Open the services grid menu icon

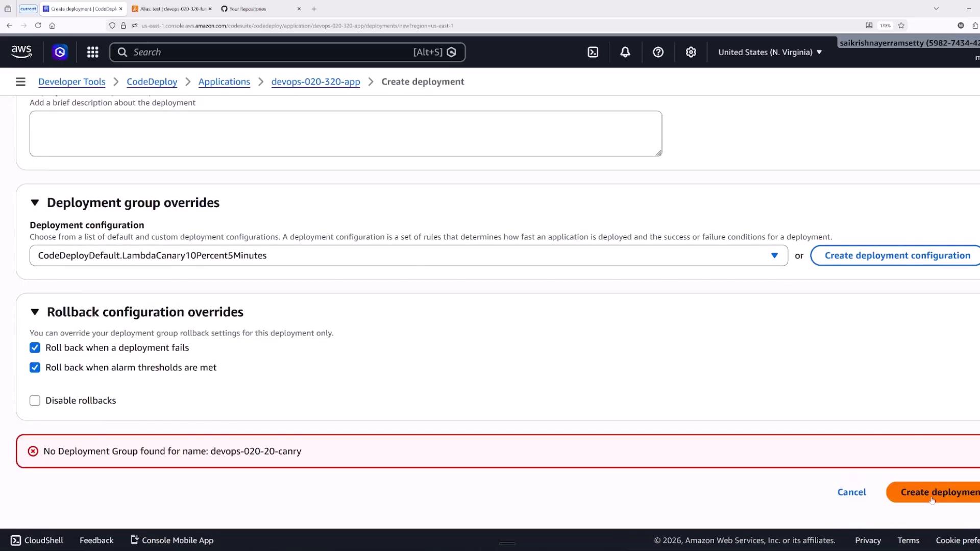click(x=92, y=52)
